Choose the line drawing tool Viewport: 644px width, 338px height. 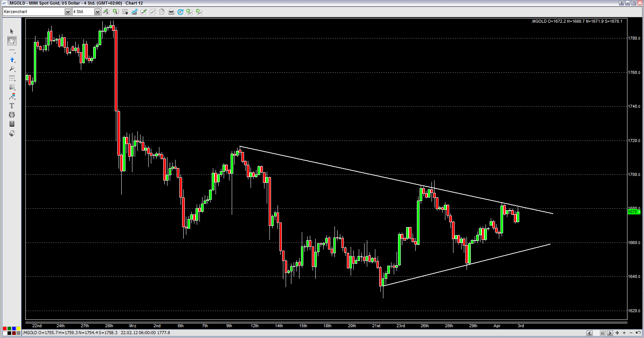point(12,50)
